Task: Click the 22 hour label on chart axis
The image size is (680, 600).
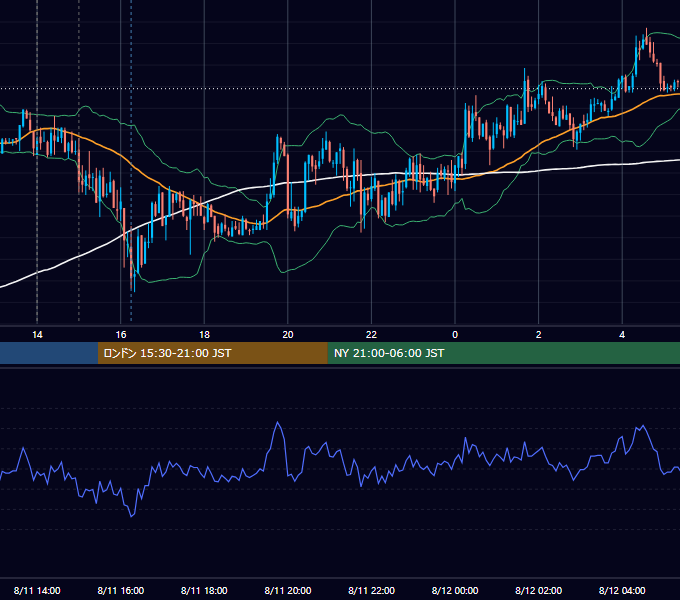Action: [371, 335]
